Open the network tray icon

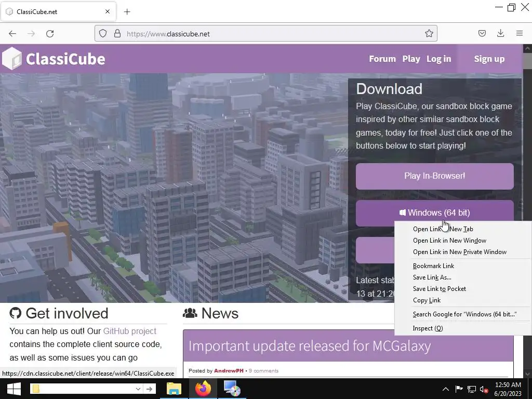[472, 389]
